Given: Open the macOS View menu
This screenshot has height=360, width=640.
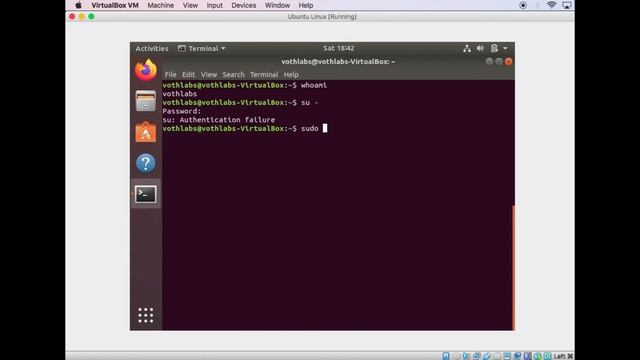Looking at the screenshot, I should pos(190,5).
